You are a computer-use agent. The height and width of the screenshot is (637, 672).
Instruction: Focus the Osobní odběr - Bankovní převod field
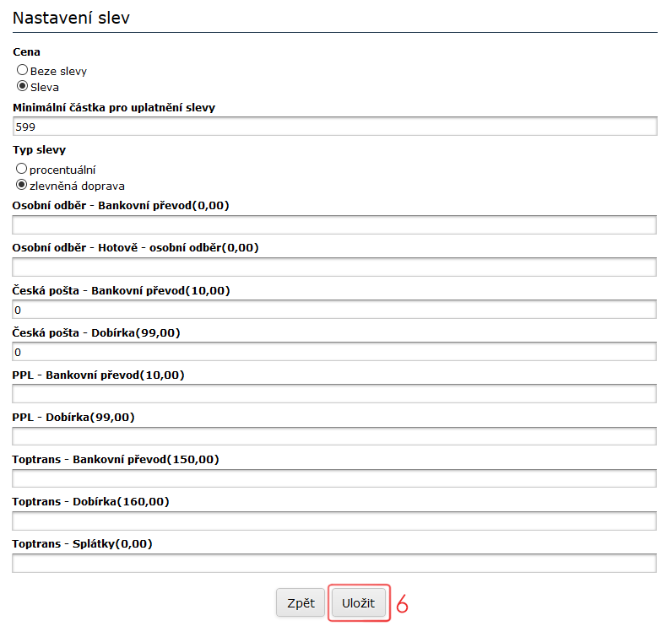click(334, 225)
